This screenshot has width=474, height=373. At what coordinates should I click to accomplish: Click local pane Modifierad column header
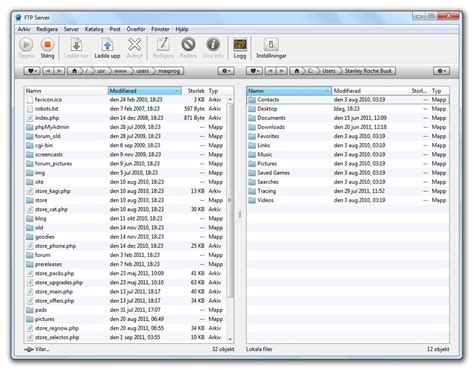pos(370,91)
